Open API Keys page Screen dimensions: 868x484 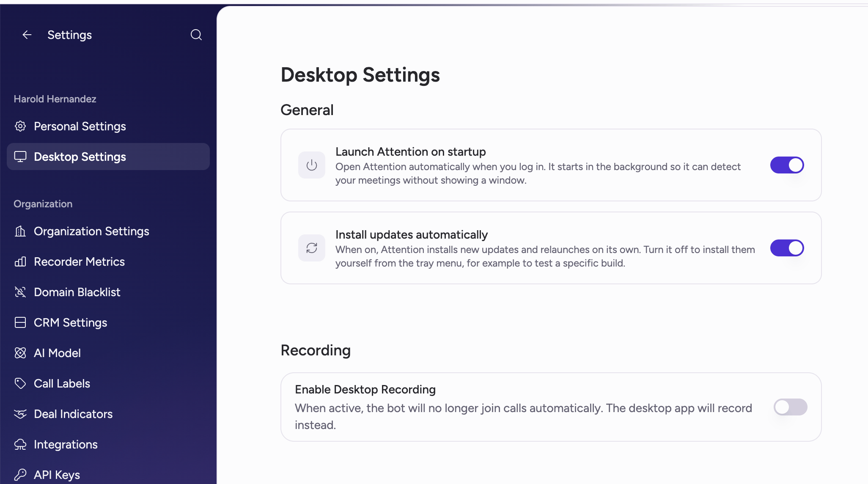[x=108, y=473]
